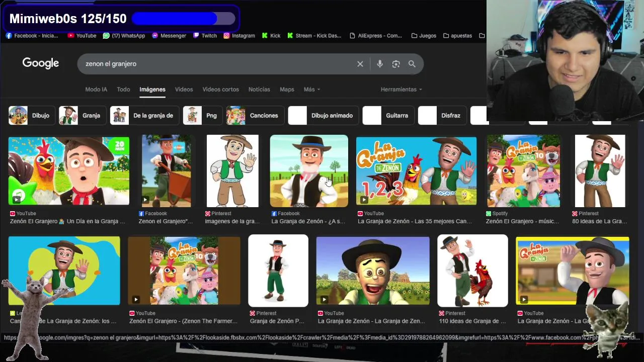Open the Juegos bookmarks folder
644x362 pixels.
click(x=424, y=36)
